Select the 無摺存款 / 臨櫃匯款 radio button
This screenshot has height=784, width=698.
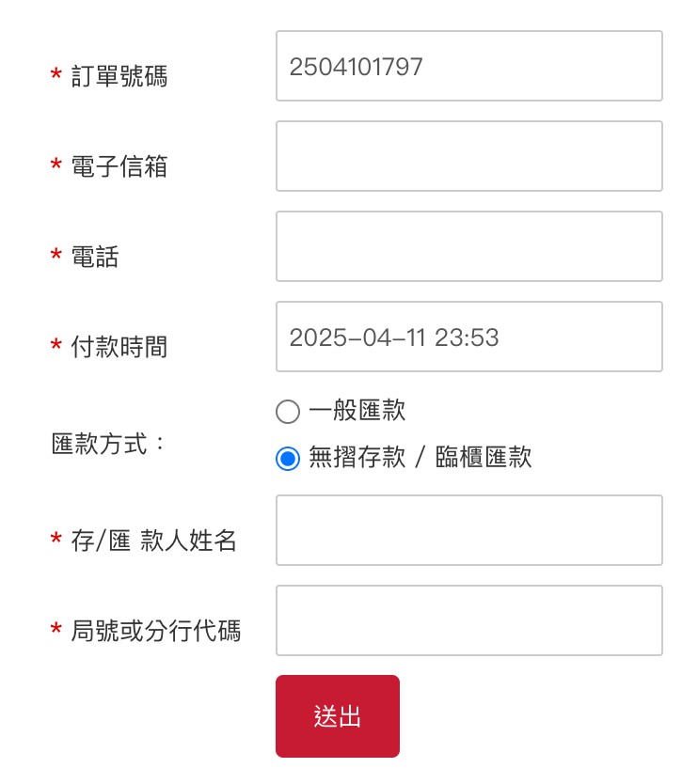coord(288,459)
